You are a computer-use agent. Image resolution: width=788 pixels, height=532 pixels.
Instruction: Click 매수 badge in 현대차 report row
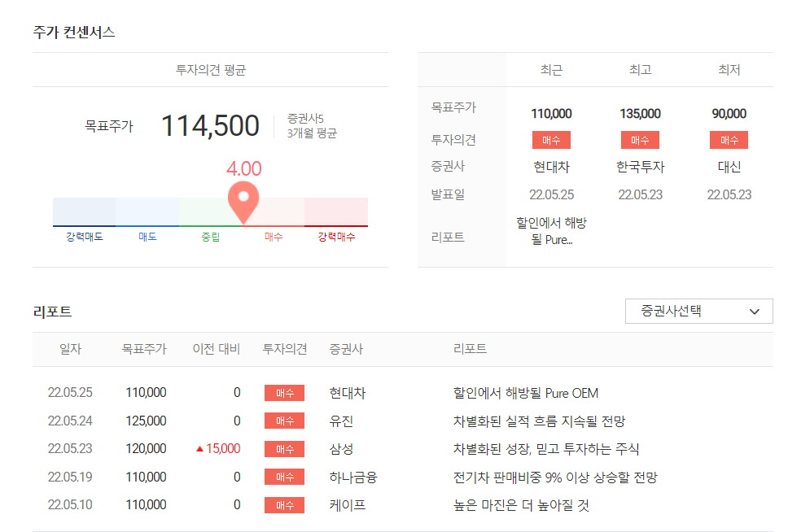[284, 393]
